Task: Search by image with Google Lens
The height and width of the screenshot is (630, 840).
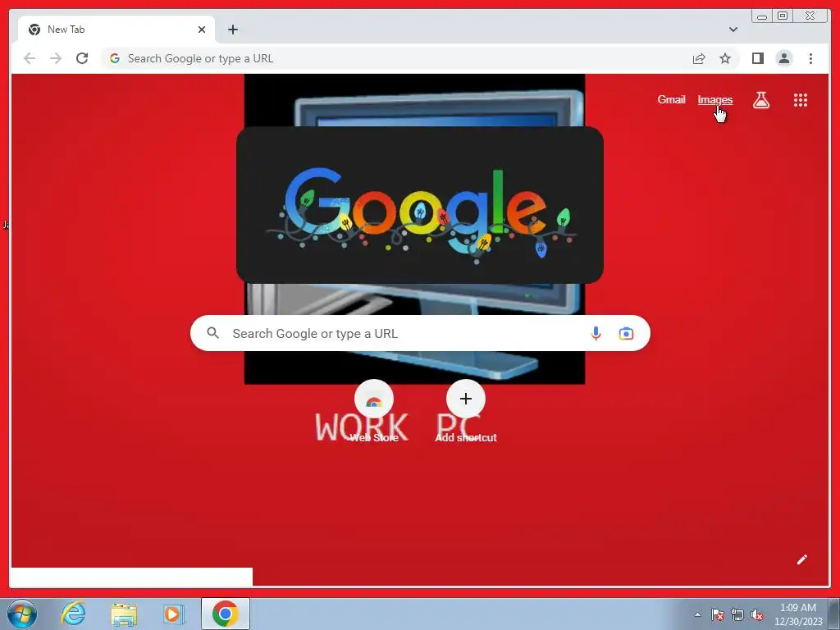Action: tap(626, 334)
